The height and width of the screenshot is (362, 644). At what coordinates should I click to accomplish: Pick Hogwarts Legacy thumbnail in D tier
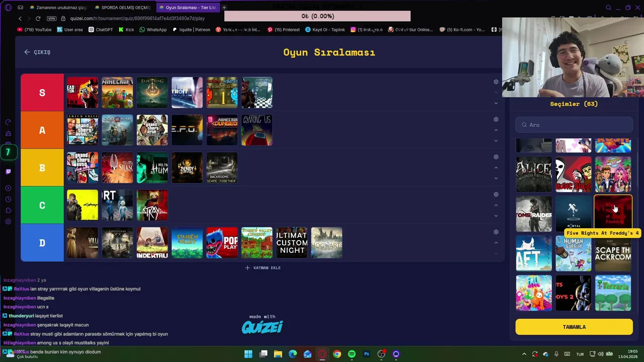click(327, 243)
